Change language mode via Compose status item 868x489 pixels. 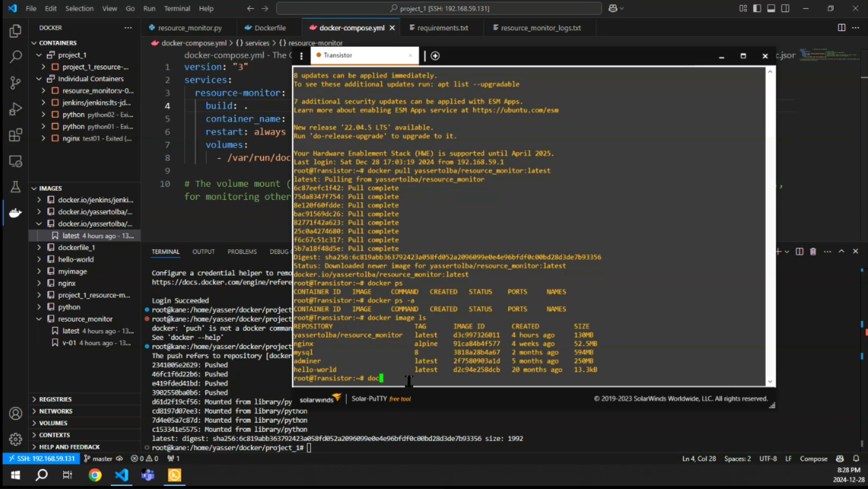click(813, 459)
